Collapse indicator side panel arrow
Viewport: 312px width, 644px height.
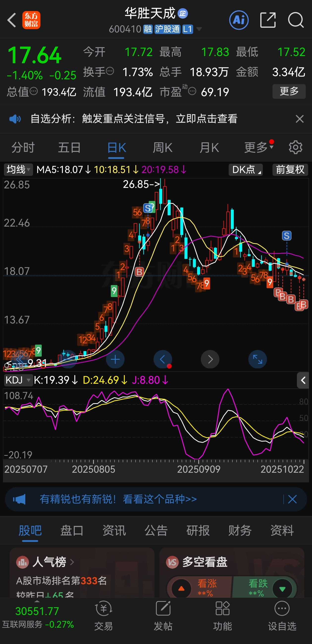[x=303, y=380]
